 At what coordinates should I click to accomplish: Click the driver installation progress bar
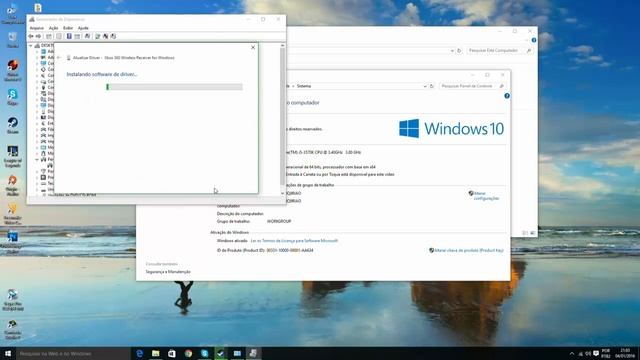pos(174,87)
